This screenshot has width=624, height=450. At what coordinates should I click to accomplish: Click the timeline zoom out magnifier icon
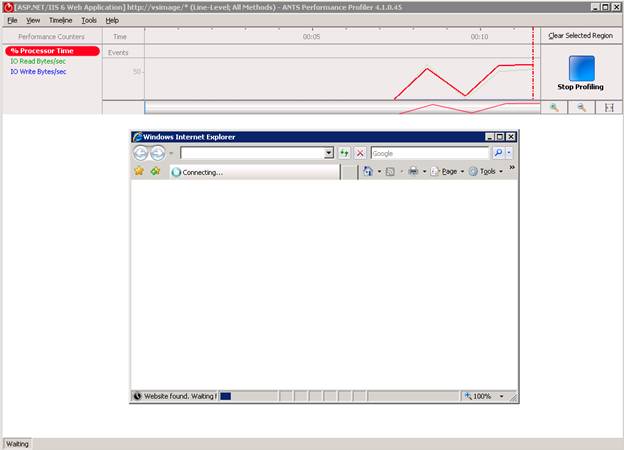(x=581, y=107)
